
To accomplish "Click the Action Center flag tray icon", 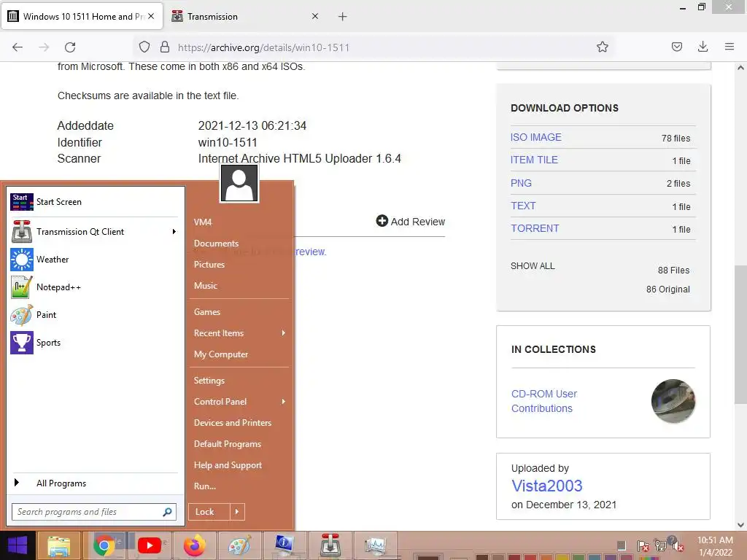I will click(x=643, y=545).
